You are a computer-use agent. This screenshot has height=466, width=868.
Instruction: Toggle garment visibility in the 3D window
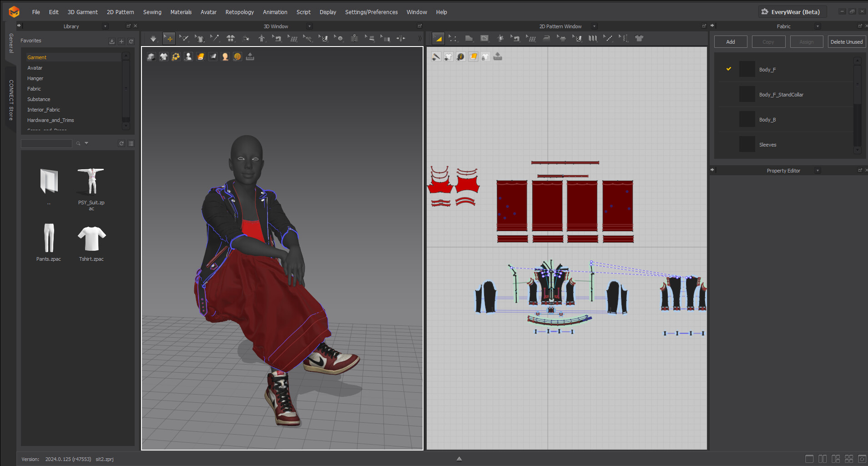[164, 56]
